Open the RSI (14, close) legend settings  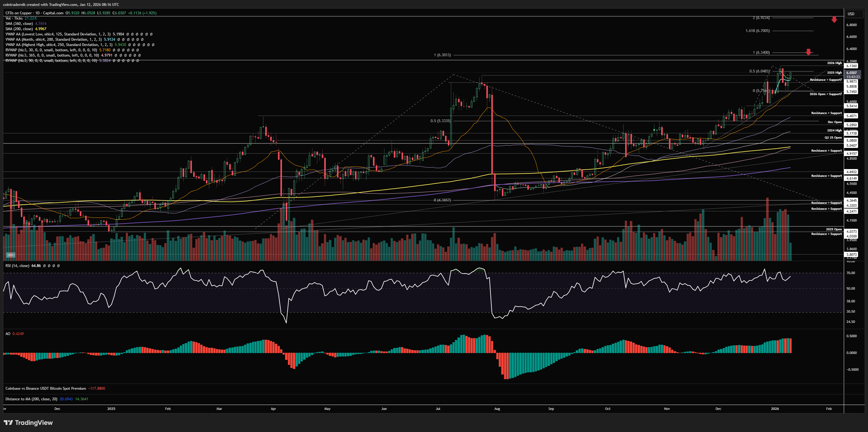pyautogui.click(x=17, y=266)
